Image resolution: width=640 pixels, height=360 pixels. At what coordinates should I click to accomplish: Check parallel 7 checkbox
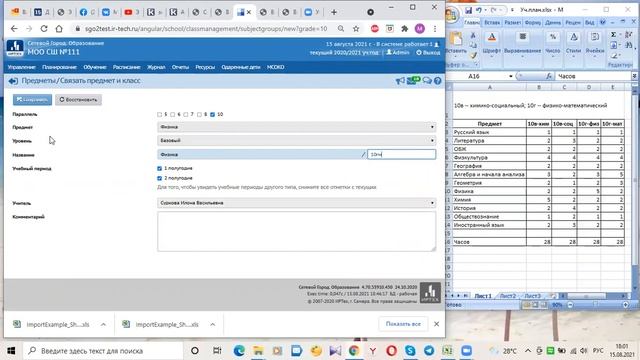coord(186,115)
